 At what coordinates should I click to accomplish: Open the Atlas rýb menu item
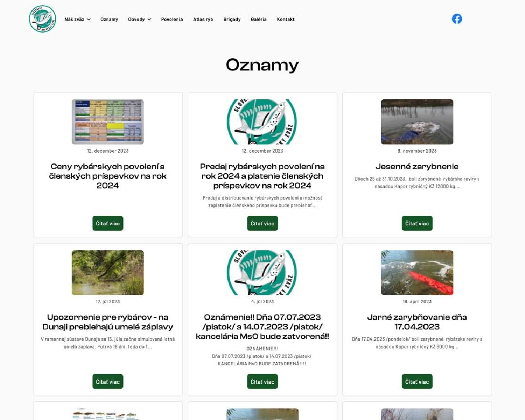point(203,19)
